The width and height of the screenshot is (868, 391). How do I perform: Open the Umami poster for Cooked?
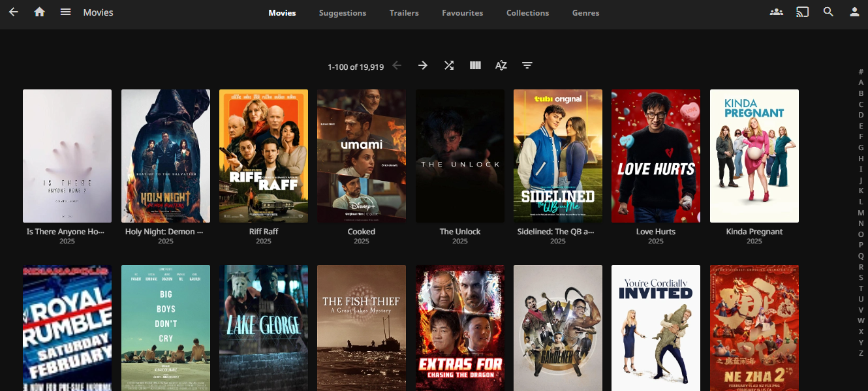(362, 156)
